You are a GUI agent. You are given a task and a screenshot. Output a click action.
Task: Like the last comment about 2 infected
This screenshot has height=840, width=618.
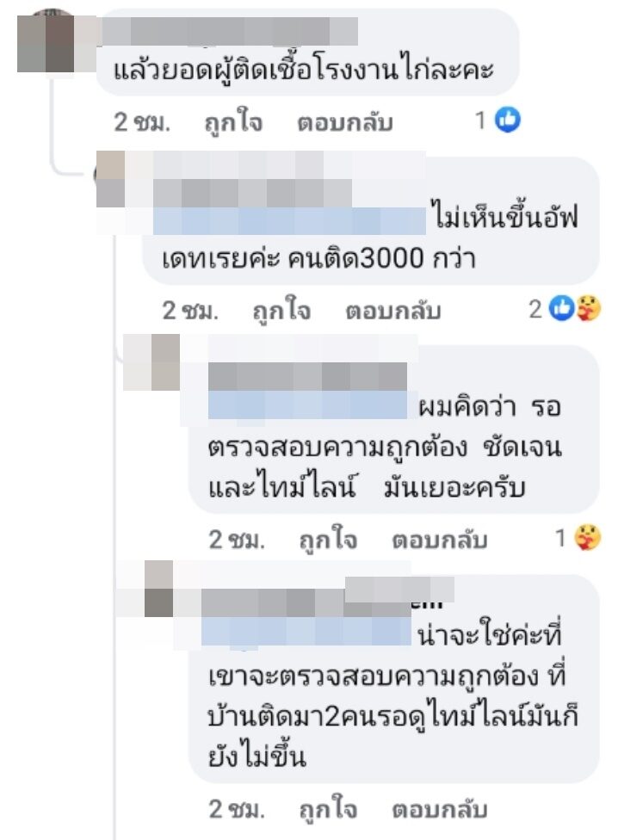[x=328, y=809]
